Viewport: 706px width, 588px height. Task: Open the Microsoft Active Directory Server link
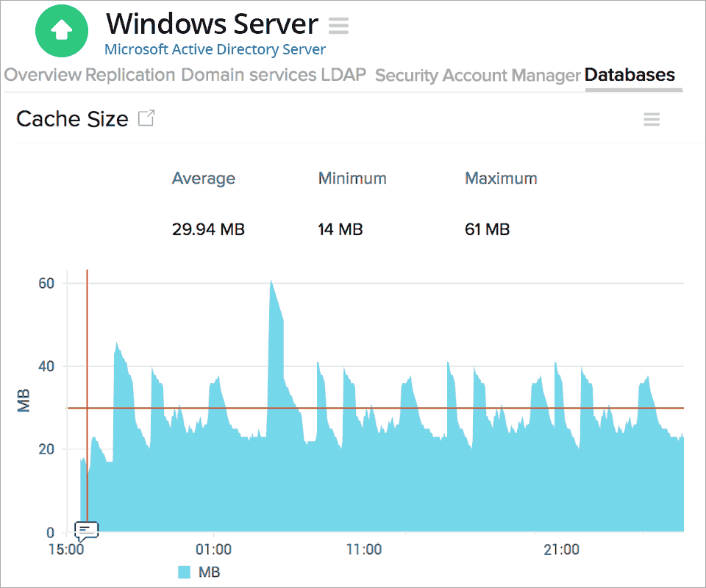tap(214, 49)
